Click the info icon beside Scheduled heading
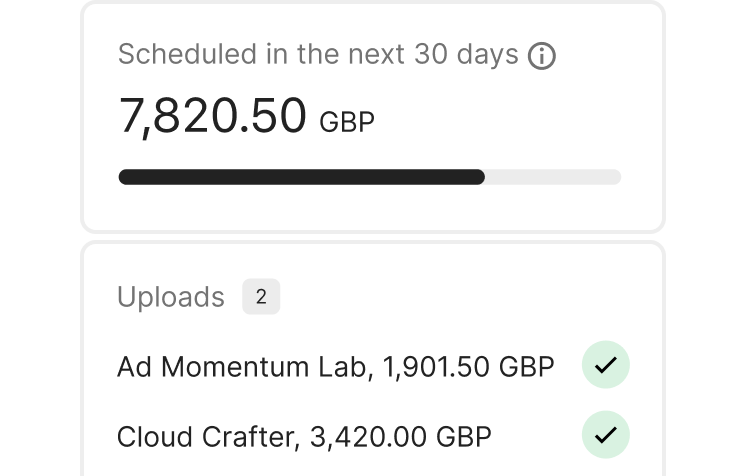The width and height of the screenshot is (746, 476). [x=541, y=55]
